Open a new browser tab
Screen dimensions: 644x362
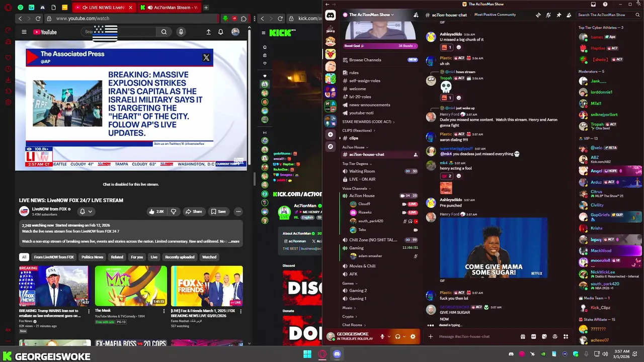tap(206, 8)
